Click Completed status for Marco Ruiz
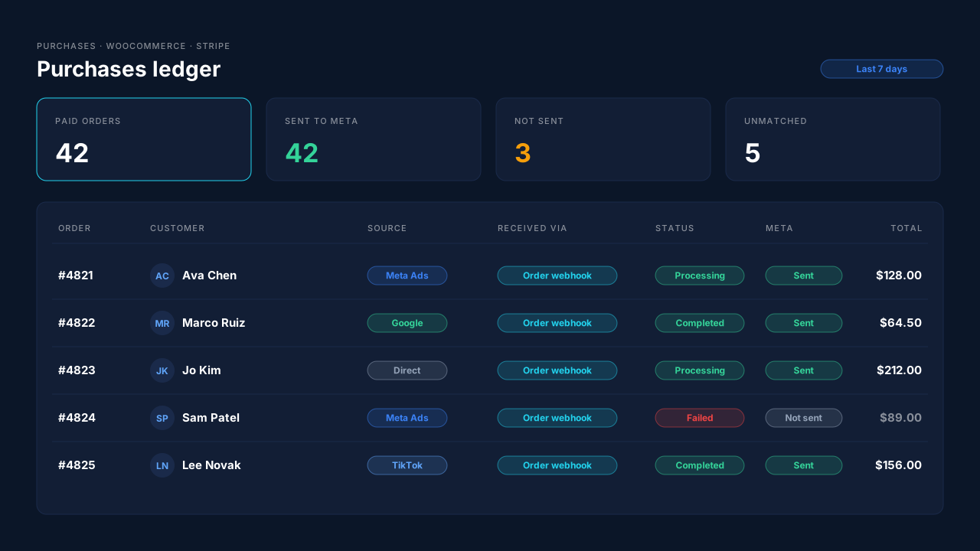The height and width of the screenshot is (551, 980). (x=700, y=323)
